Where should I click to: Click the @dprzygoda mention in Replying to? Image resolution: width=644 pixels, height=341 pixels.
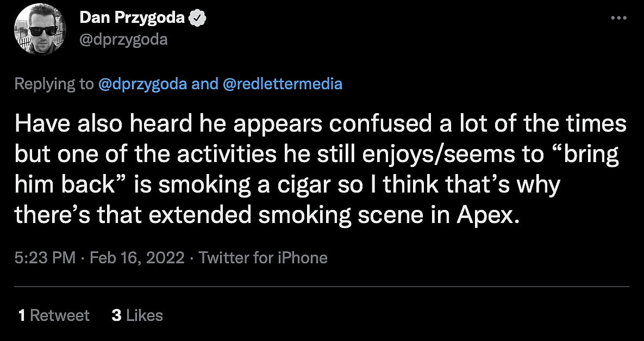(142, 84)
